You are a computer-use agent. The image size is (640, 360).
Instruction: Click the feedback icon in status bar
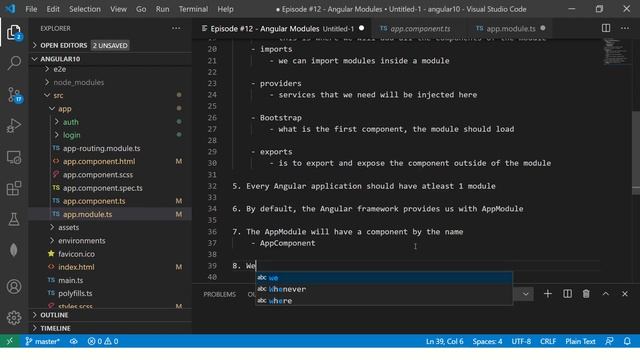(x=609, y=341)
